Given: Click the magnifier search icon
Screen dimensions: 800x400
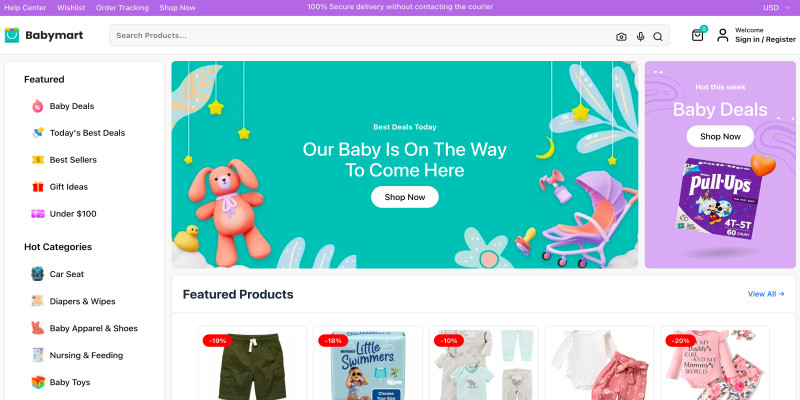Looking at the screenshot, I should (658, 37).
